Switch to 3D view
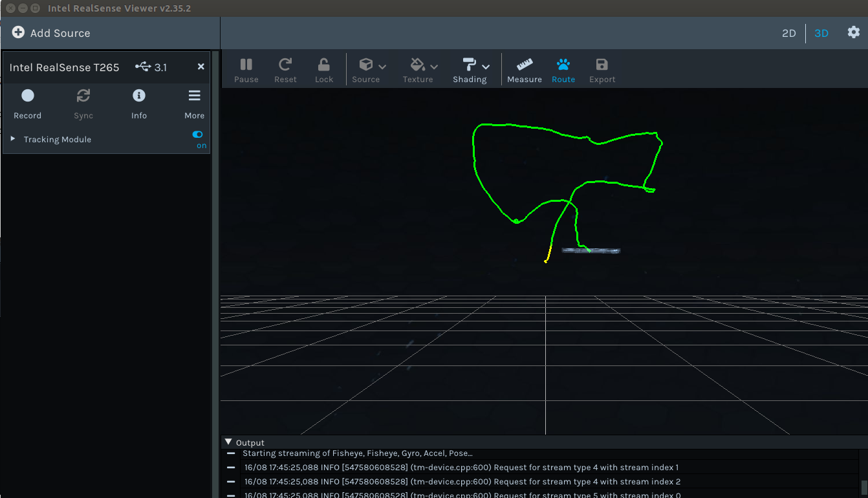Screen dimensions: 868x498 click(x=821, y=33)
